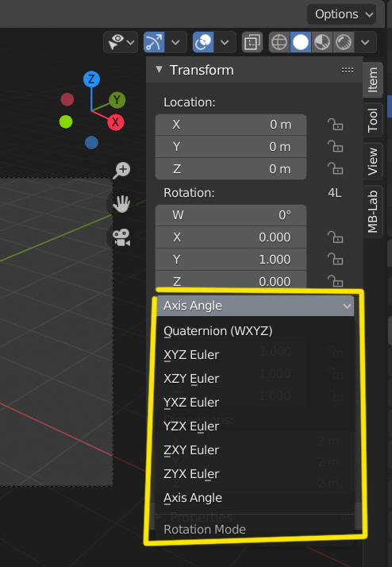Image resolution: width=392 pixels, height=567 pixels.
Task: Toggle the Show Gizmo button
Action: (154, 42)
